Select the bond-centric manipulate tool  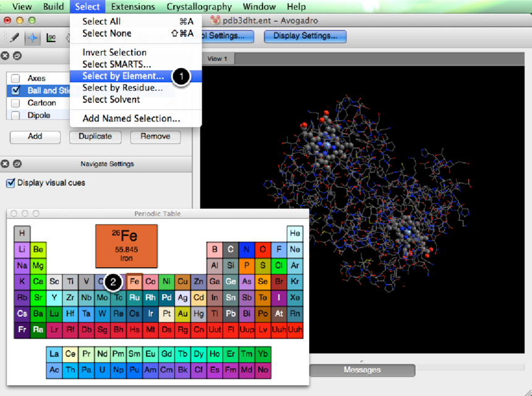pos(51,37)
